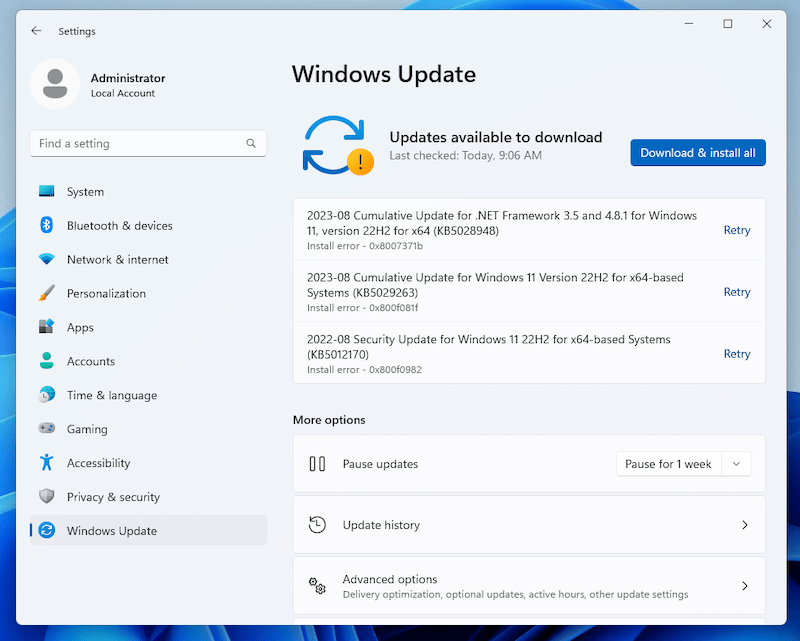Open Time & language settings
The height and width of the screenshot is (641, 800).
click(x=148, y=395)
